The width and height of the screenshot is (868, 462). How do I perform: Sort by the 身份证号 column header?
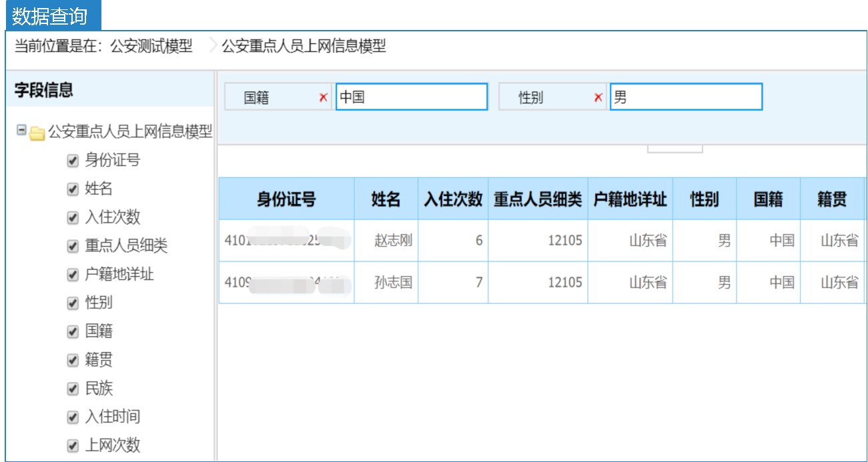[x=286, y=199]
